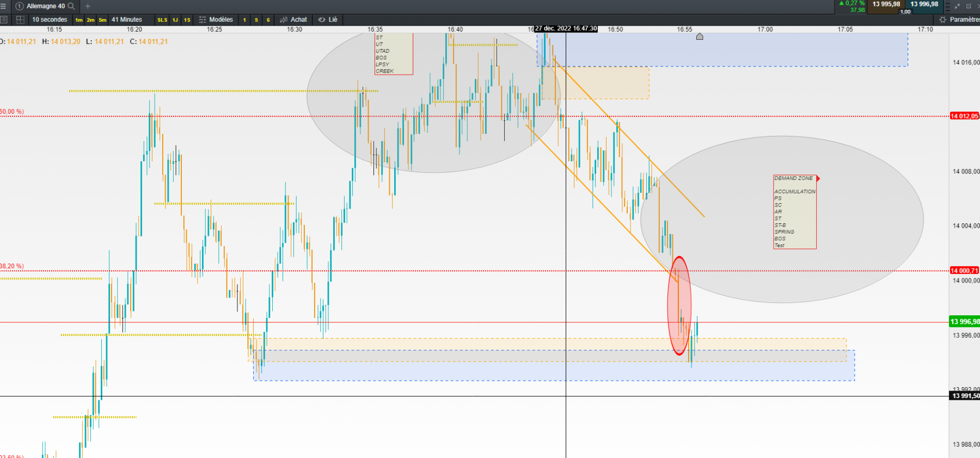Expand the Achat order menu
The width and height of the screenshot is (980, 458).
293,20
